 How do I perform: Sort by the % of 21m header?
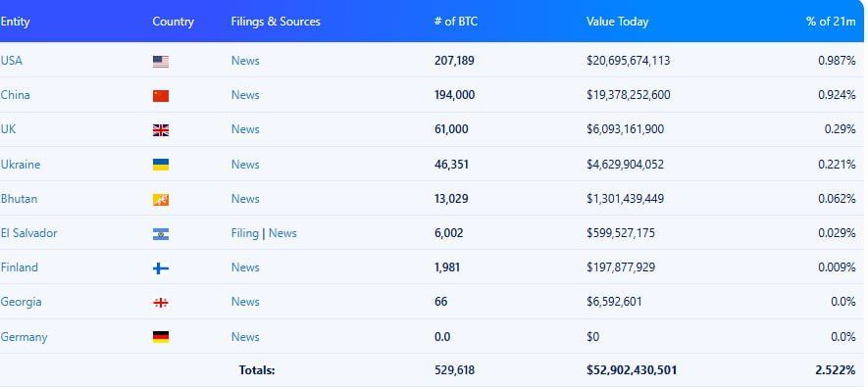pos(831,22)
